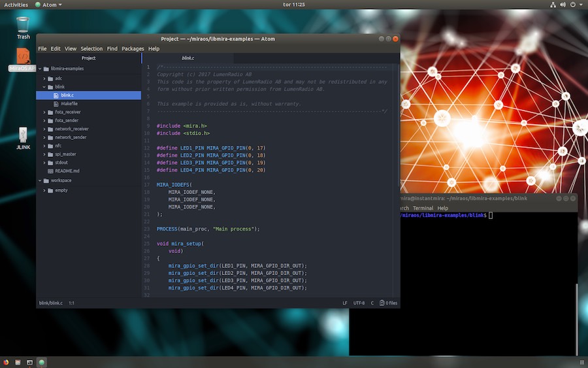Open the power icon in top bar
588x368 pixels.
point(572,5)
